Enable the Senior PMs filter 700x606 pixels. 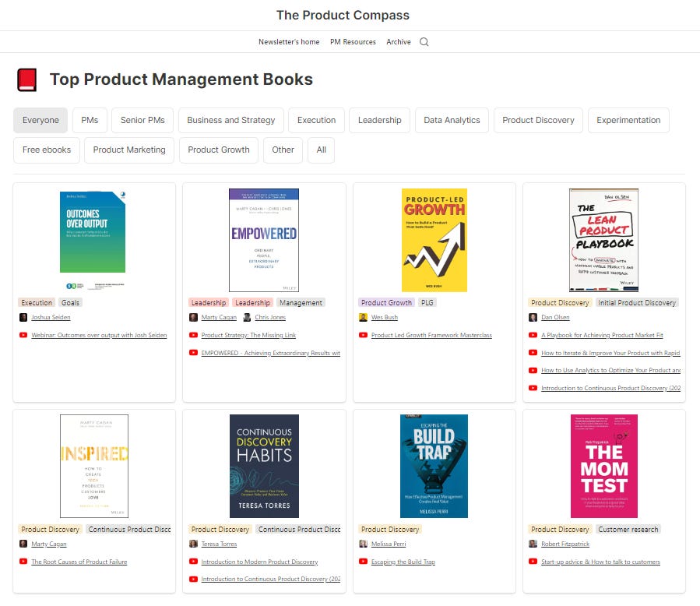142,120
